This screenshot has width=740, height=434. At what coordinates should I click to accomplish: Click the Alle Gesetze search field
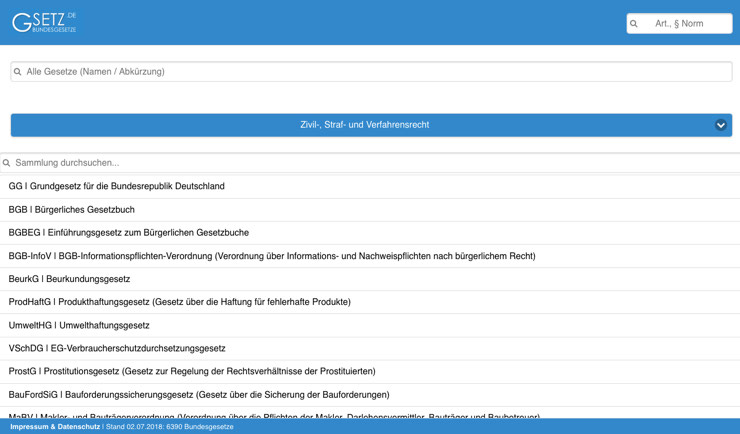tap(375, 72)
